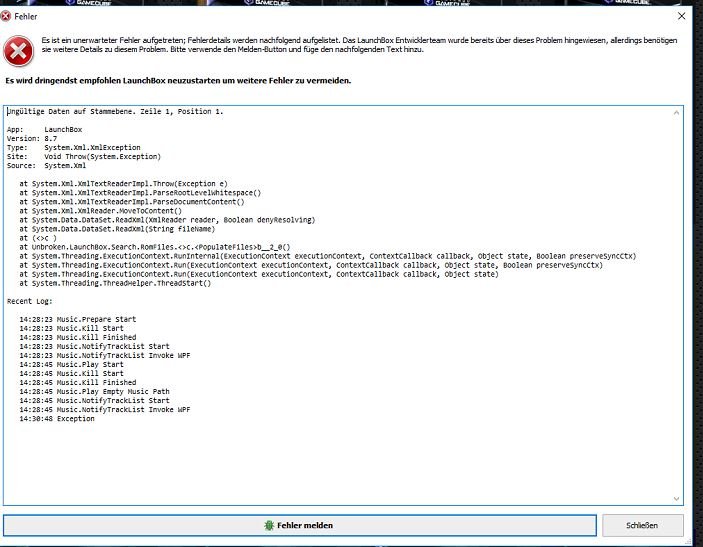Click 'Site: Void Throw(System.Exception)' line
Screen dimensions: 703x547
coord(84,156)
